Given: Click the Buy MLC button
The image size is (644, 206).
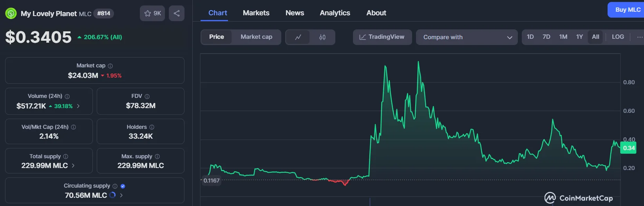Looking at the screenshot, I should pyautogui.click(x=626, y=10).
